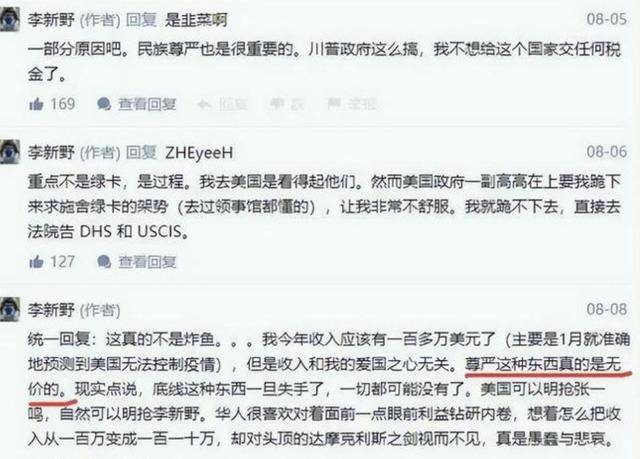Expand 查看回复 under the 169-like comment
The image size is (640, 459).
pos(147,104)
